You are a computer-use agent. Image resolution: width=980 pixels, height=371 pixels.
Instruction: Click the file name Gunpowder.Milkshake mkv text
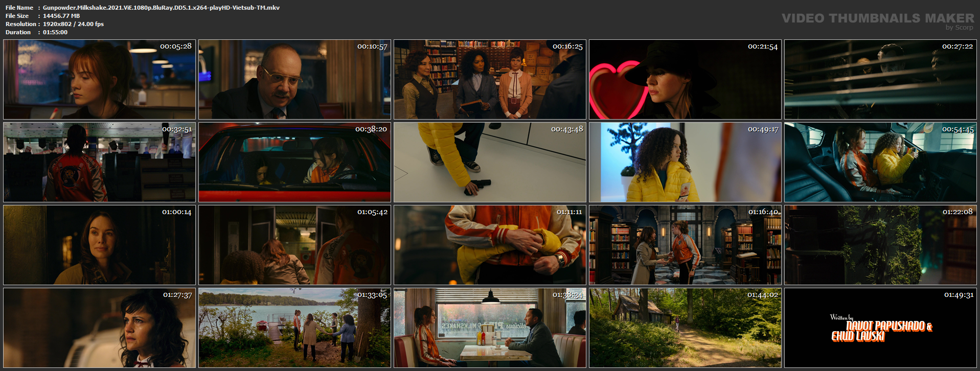[161, 8]
